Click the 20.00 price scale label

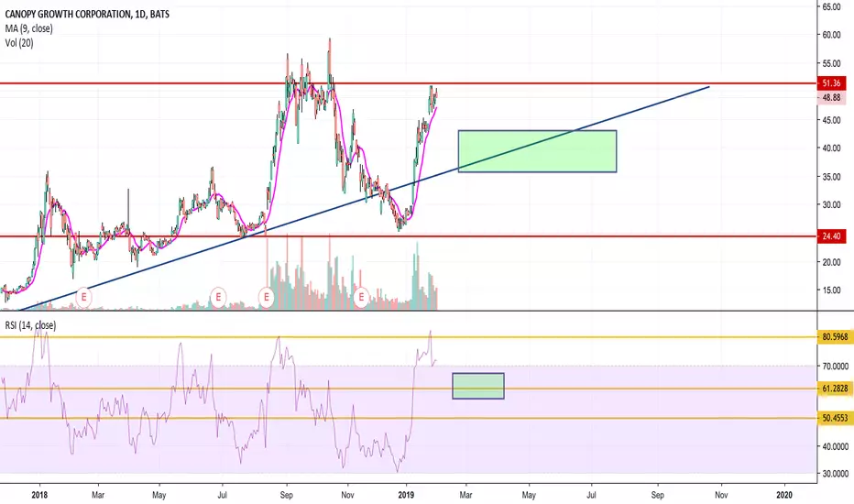click(831, 262)
